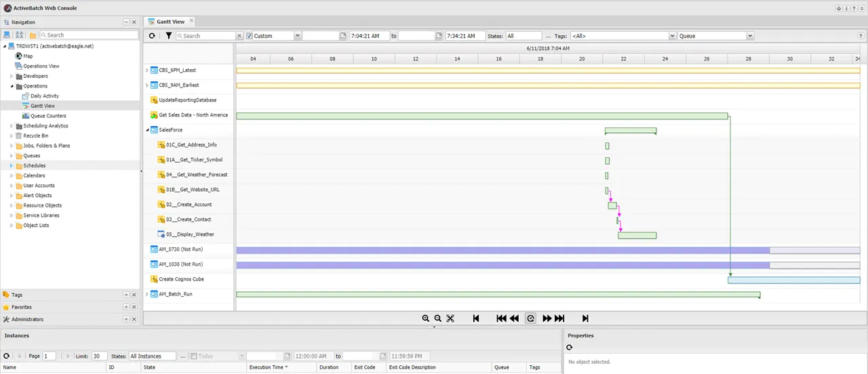Viewport: 868px width, 374px height.
Task: Skip forward a large timeline step
Action: point(559,318)
